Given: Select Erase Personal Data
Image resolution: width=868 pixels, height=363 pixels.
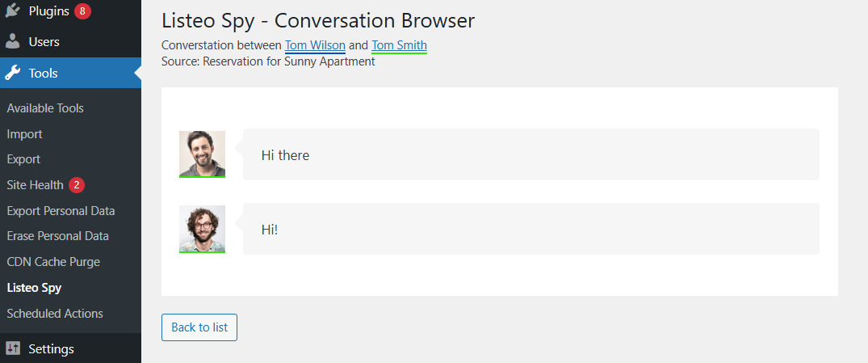Looking at the screenshot, I should [57, 236].
